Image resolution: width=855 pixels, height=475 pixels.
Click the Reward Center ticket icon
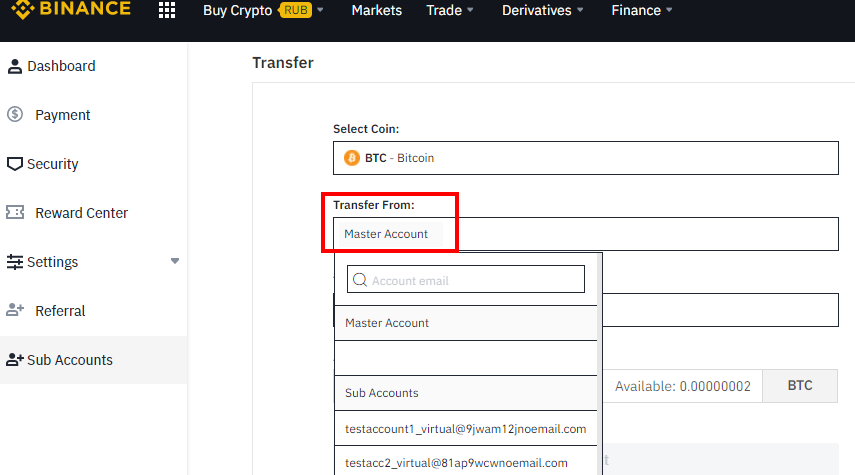[15, 212]
